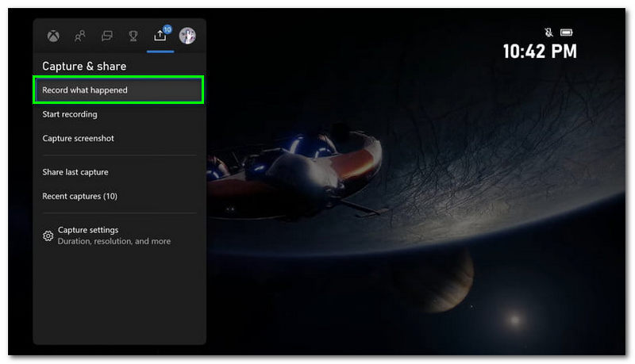Screen dimensions: 635x364
Task: Open the People tab icon
Action: [x=80, y=36]
